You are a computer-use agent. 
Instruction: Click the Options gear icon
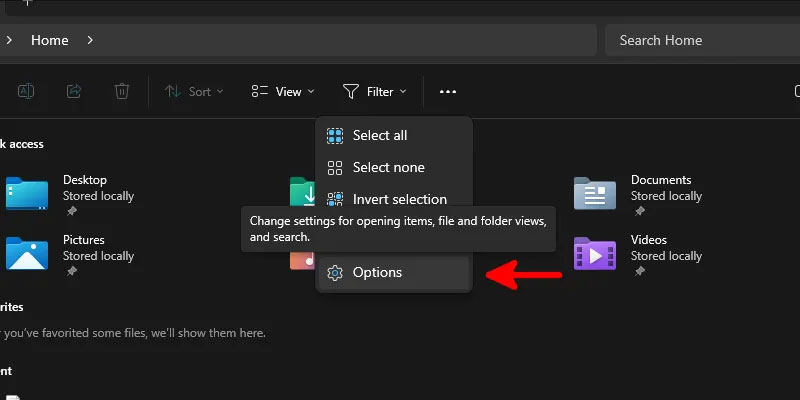click(335, 273)
